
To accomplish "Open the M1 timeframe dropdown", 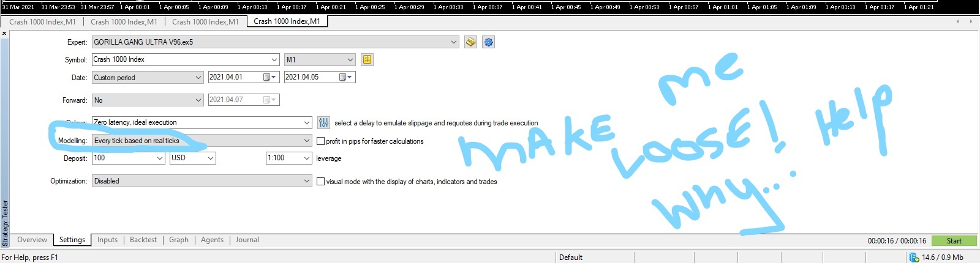I will tap(350, 59).
